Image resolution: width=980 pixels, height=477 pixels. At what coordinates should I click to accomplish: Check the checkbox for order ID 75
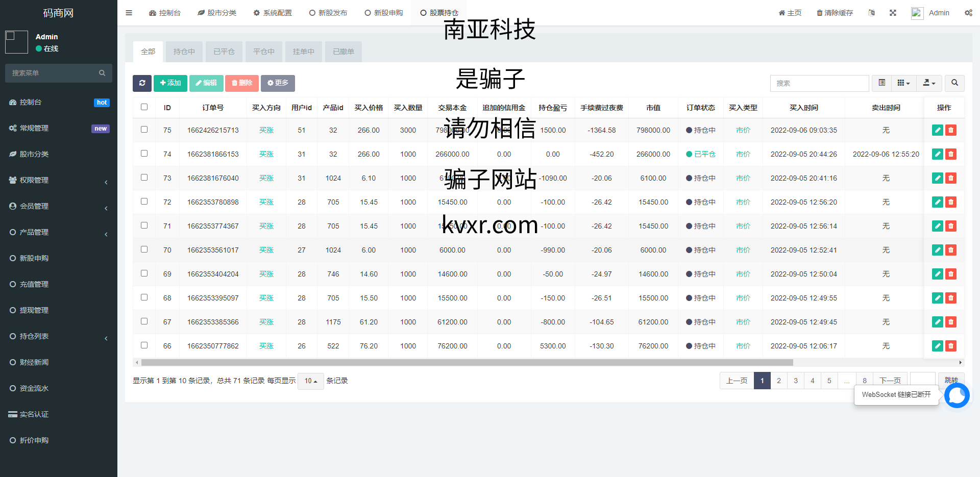pyautogui.click(x=144, y=130)
